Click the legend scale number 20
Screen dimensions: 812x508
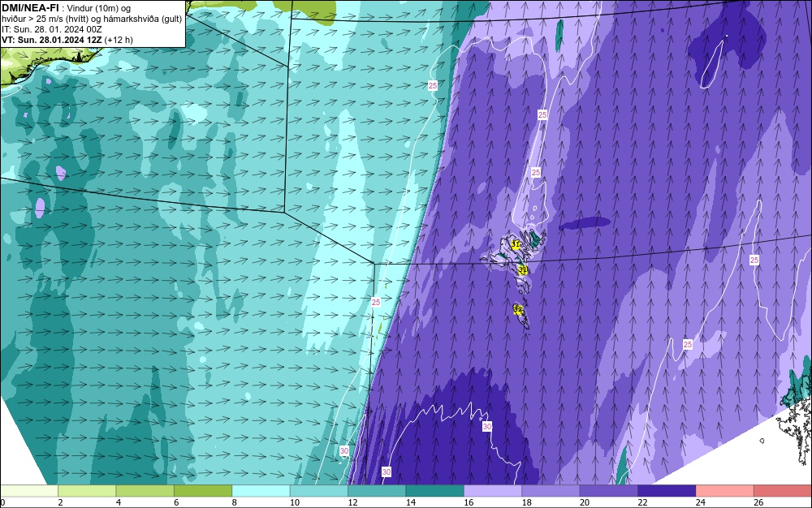585,502
